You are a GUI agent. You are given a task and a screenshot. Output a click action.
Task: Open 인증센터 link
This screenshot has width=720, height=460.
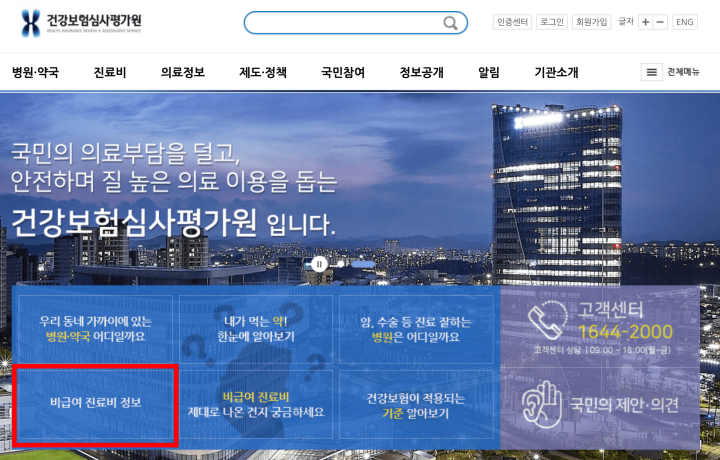click(512, 22)
